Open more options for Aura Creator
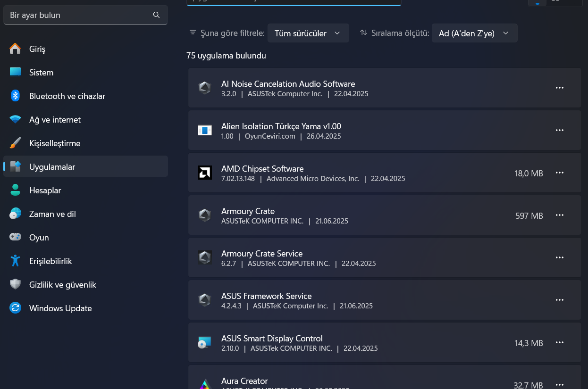Viewport: 588px width, 389px height. tap(560, 384)
